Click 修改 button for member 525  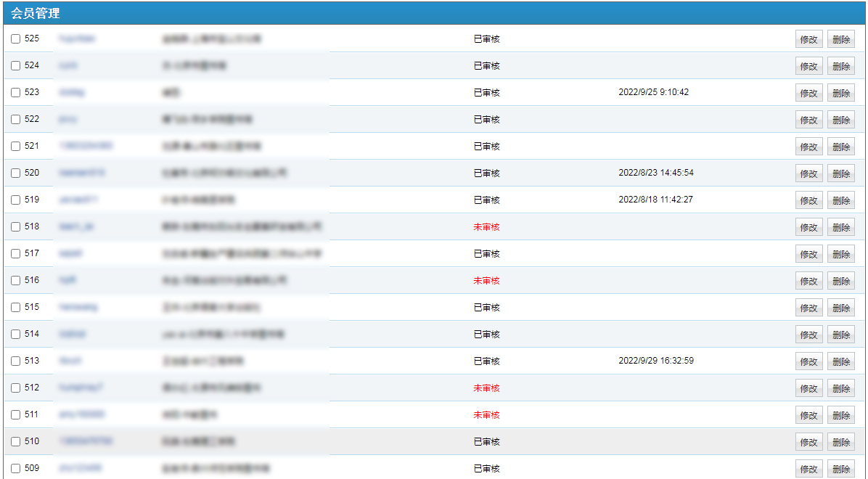pos(808,40)
